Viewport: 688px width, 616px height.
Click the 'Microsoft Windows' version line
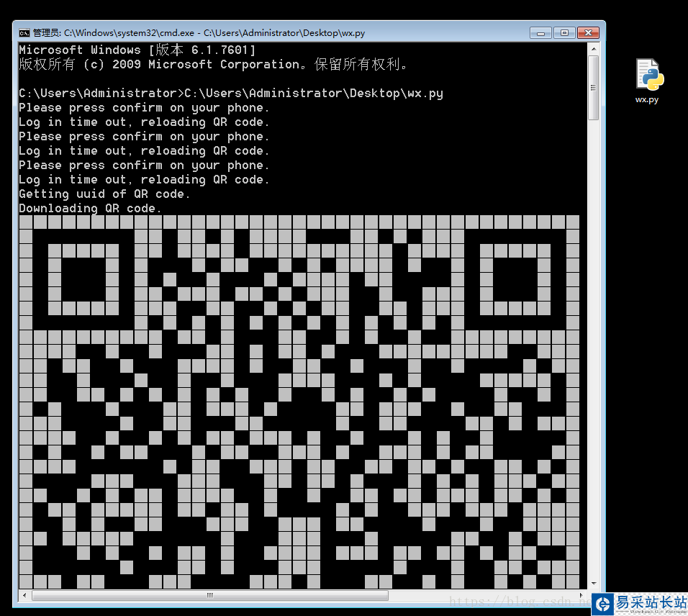pos(137,50)
